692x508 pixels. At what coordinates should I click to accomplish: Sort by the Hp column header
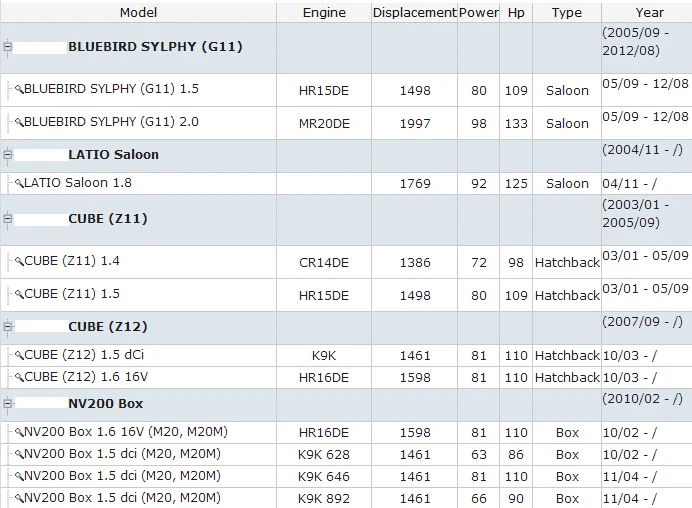point(516,12)
